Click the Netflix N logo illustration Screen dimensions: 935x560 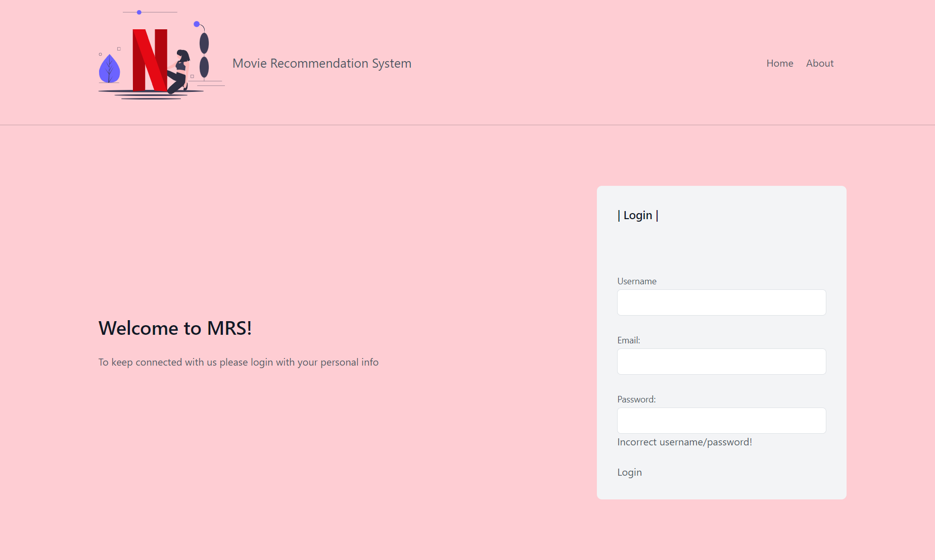161,55
